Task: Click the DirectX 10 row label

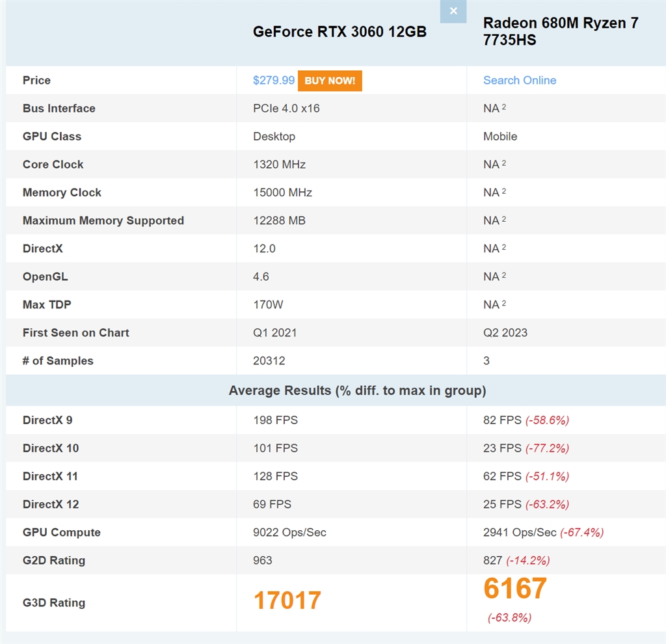Action: pos(51,448)
